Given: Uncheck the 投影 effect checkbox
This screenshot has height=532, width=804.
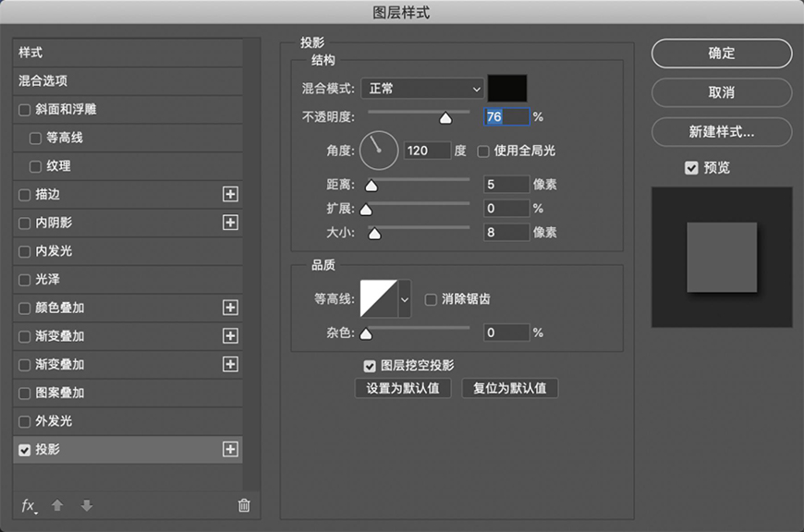Looking at the screenshot, I should tap(24, 450).
